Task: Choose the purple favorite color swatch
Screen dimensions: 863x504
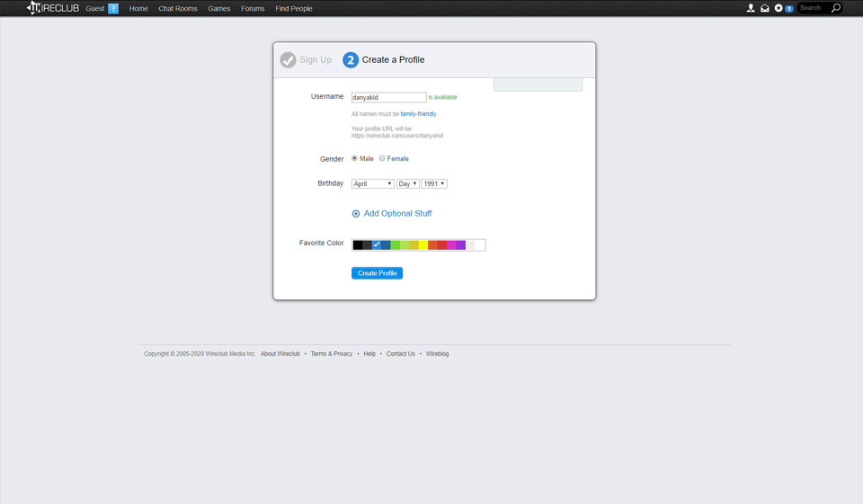Action: [460, 245]
